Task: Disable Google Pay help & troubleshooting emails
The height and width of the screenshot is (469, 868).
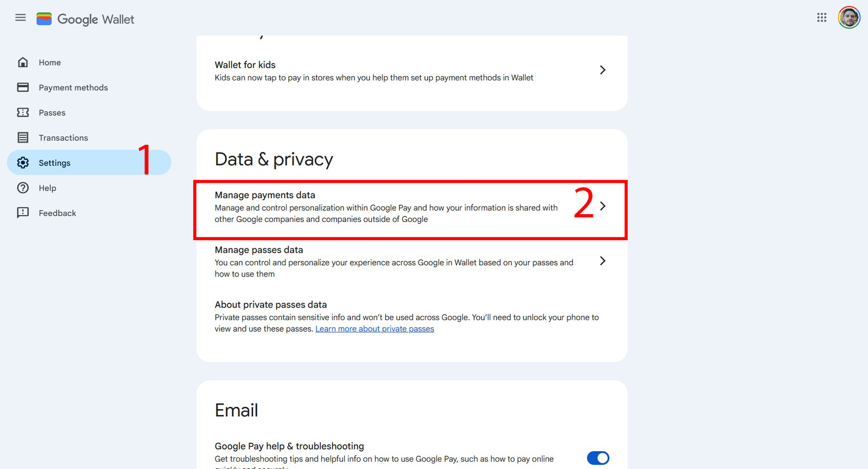Action: 598,458
